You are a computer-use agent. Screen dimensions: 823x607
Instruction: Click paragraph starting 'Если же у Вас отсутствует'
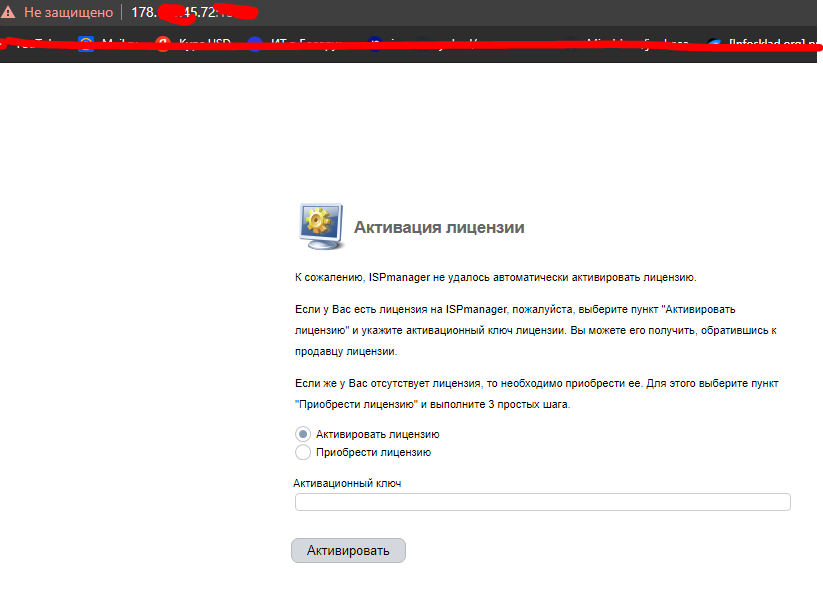536,394
